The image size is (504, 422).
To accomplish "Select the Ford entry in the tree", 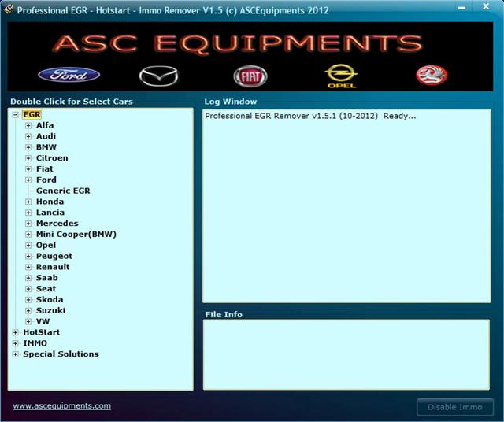I will pyautogui.click(x=46, y=180).
